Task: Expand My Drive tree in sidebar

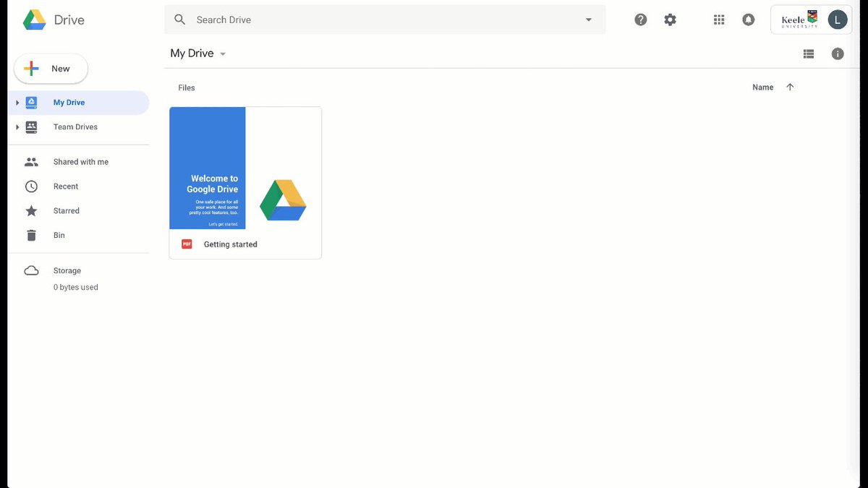Action: 17,103
